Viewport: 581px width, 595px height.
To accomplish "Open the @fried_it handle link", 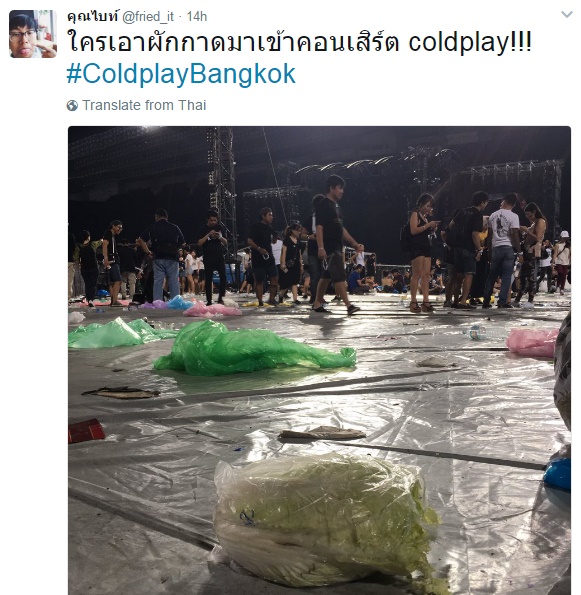I will coord(148,17).
